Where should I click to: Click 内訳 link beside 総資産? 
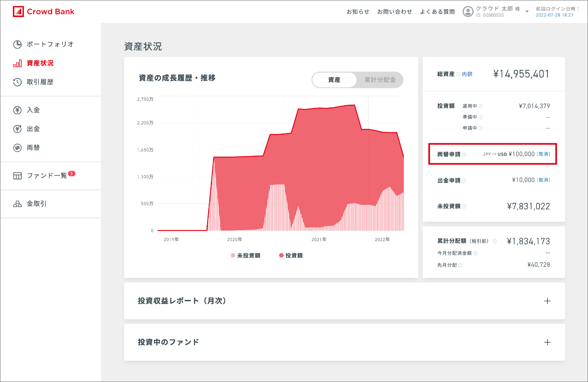(467, 74)
